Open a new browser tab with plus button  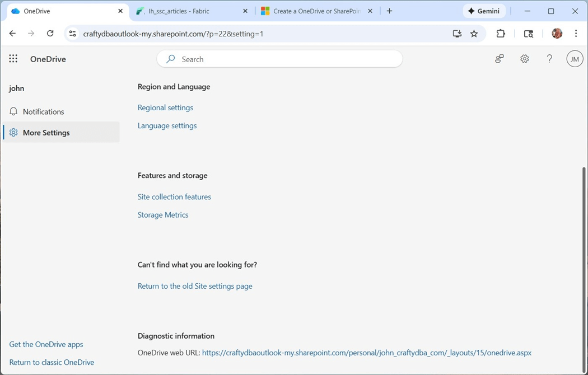pos(390,11)
